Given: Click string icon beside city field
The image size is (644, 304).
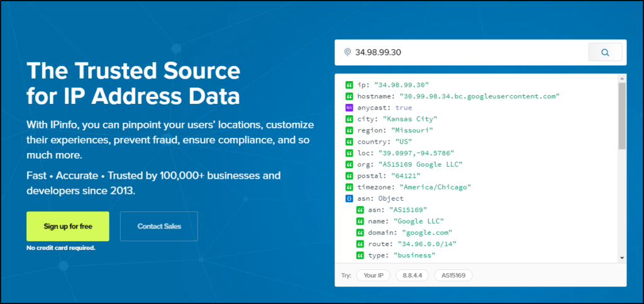Looking at the screenshot, I should tap(349, 119).
